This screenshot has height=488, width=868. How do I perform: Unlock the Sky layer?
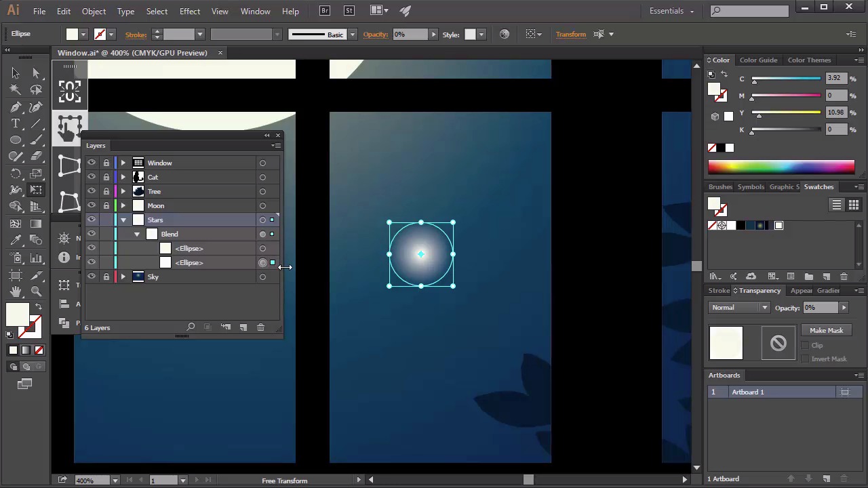point(106,277)
